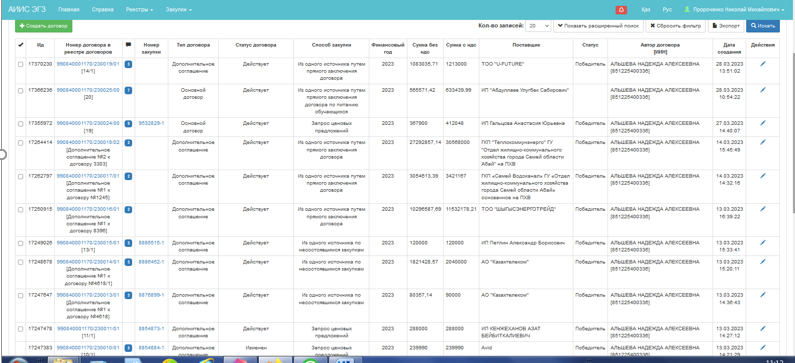The width and height of the screenshot is (795, 363).
Task: Tick checkbox for row 17370230
Action: point(20,64)
